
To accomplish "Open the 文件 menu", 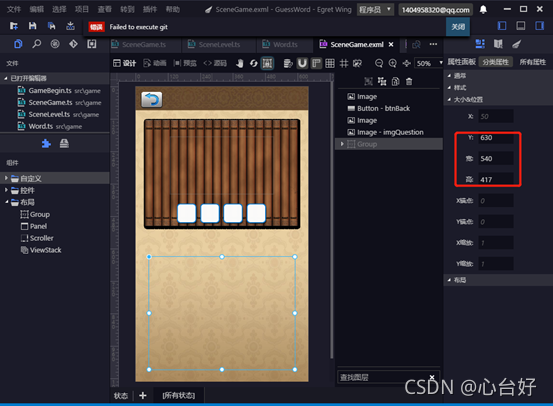I will pyautogui.click(x=14, y=10).
